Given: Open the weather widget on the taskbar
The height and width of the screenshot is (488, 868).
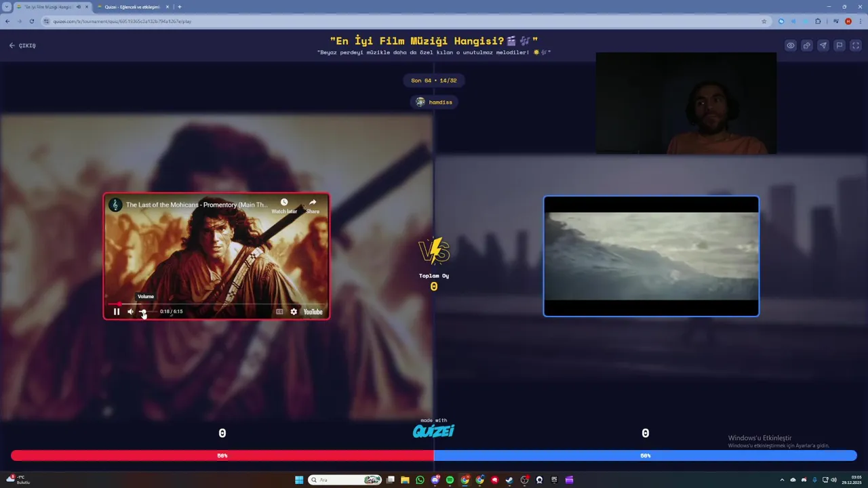Looking at the screenshot, I should coord(18,480).
